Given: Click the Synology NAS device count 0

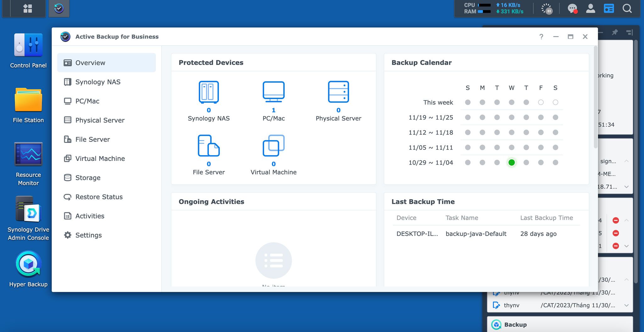Looking at the screenshot, I should 209,110.
